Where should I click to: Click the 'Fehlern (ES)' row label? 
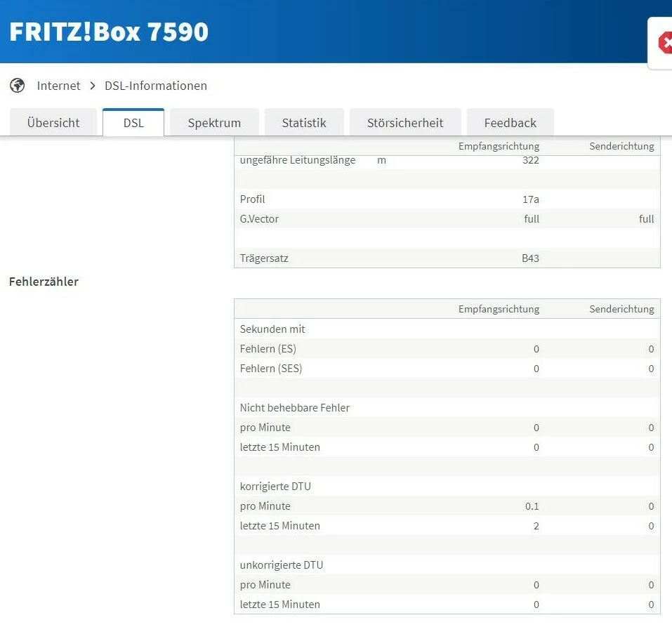coord(268,349)
